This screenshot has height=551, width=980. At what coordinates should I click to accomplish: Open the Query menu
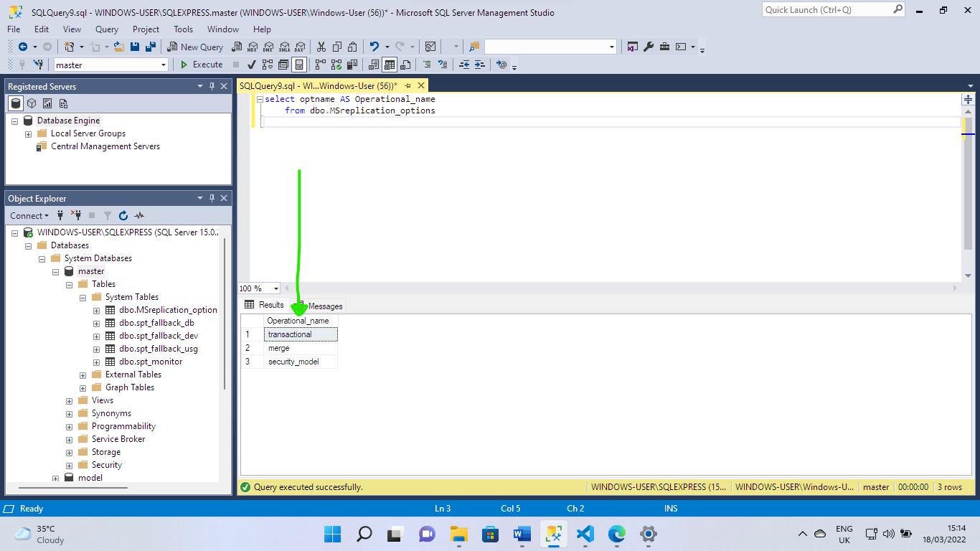(107, 29)
